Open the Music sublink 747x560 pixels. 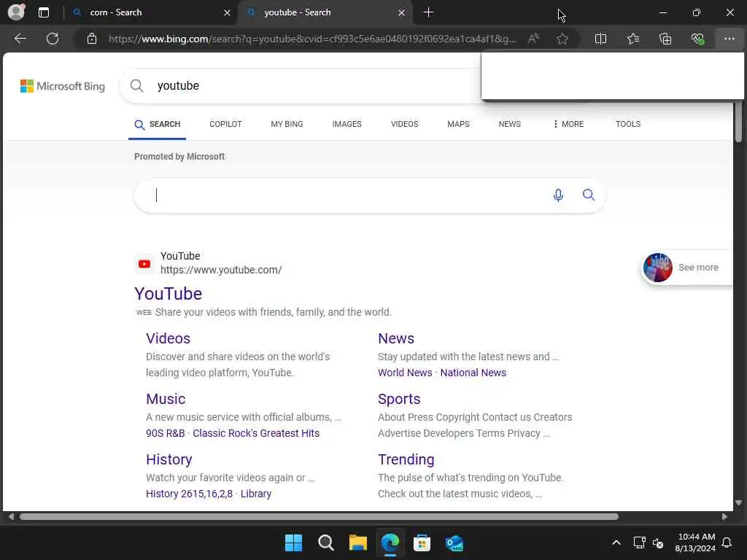tap(166, 399)
